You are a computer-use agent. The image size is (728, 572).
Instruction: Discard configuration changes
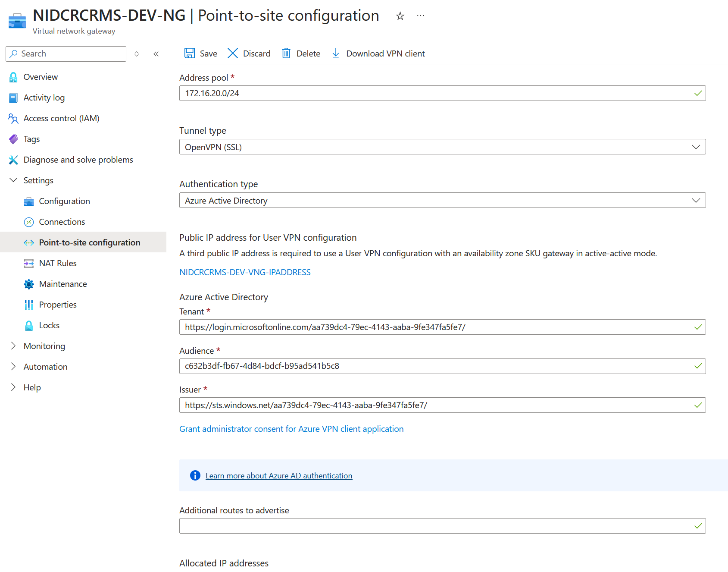249,53
